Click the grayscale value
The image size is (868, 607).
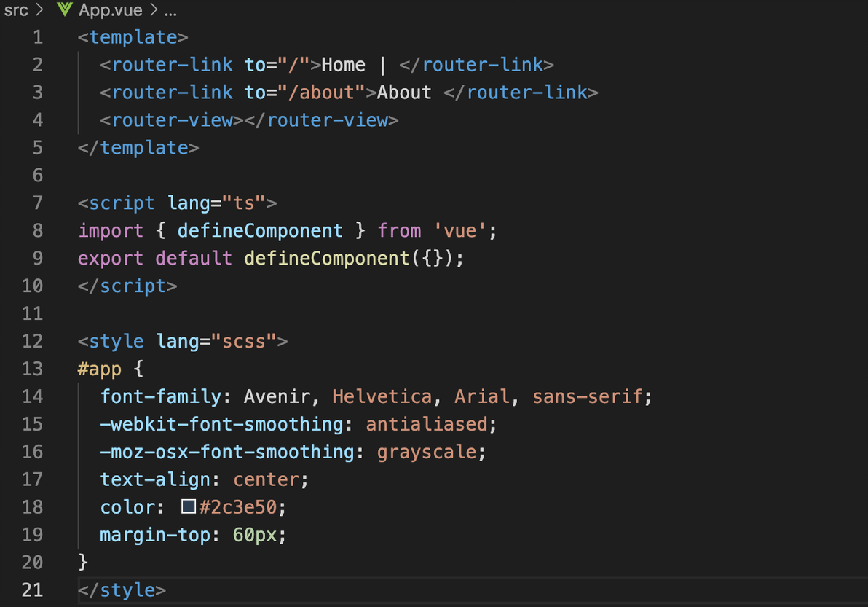click(427, 452)
